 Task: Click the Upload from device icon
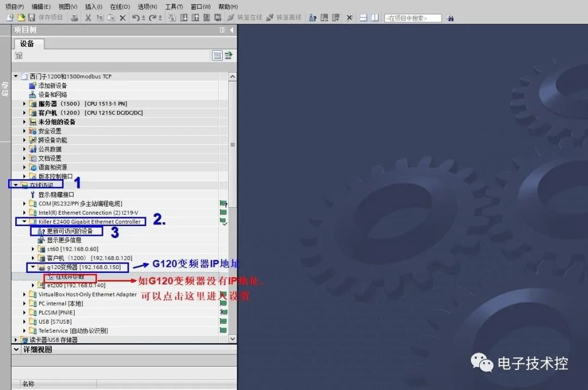195,17
